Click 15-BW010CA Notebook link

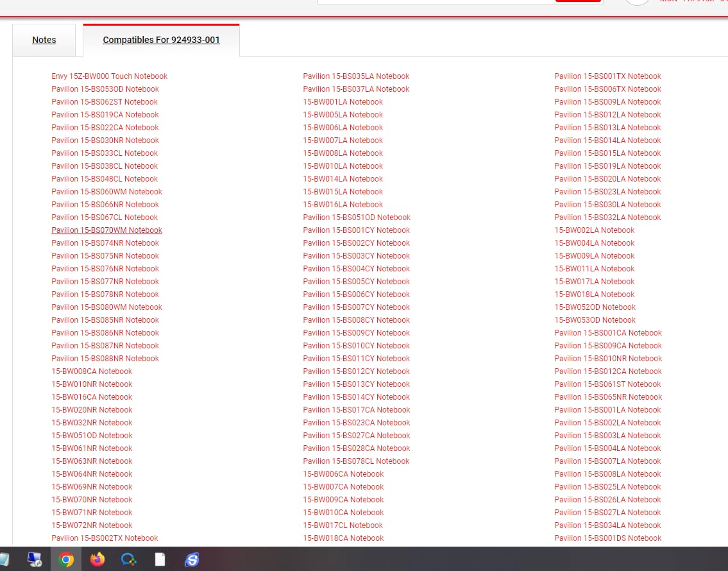tap(343, 513)
